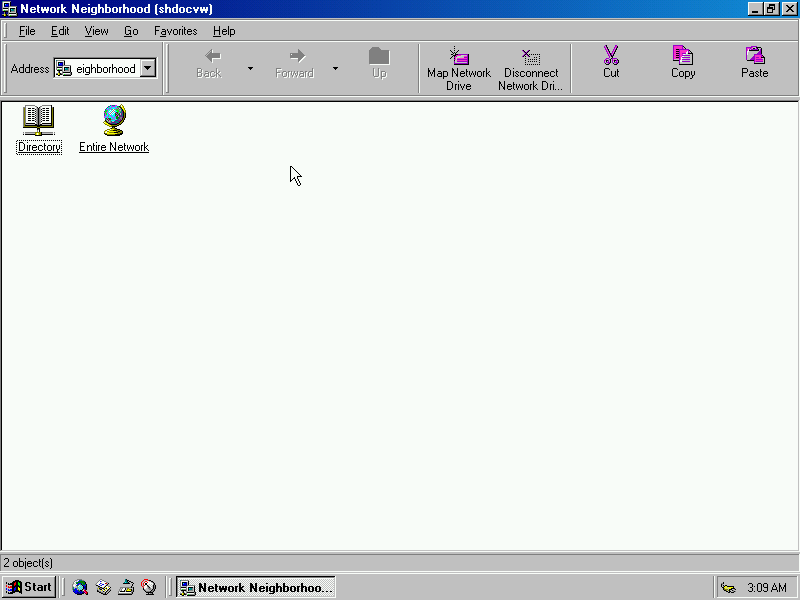Click Show Desktop quick launch icon
800x600 pixels.
(126, 588)
